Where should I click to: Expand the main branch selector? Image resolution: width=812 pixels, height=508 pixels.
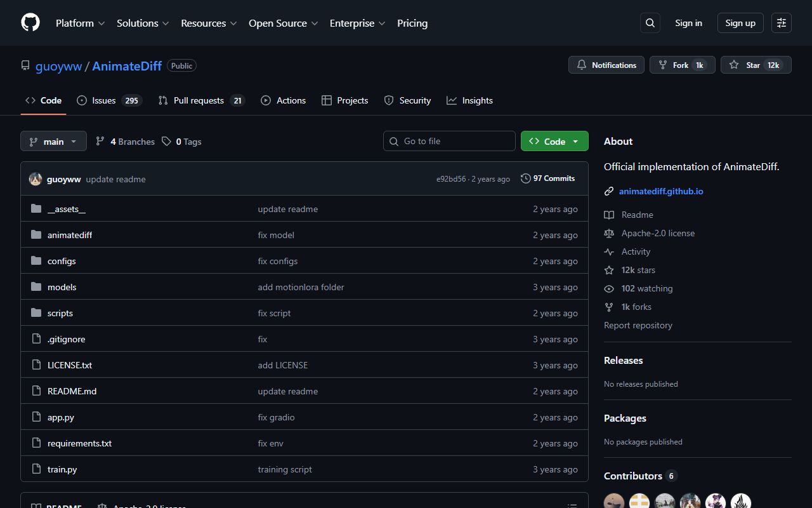coord(53,142)
